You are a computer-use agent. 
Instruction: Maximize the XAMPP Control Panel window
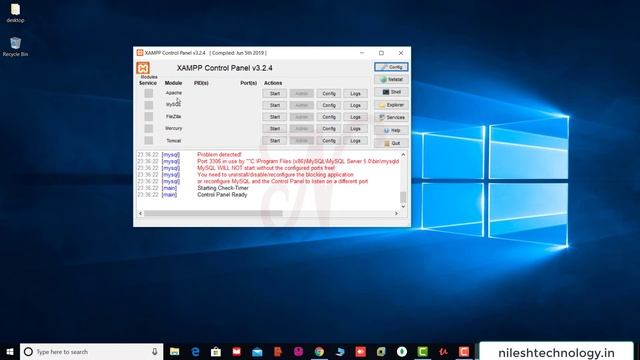[381, 53]
